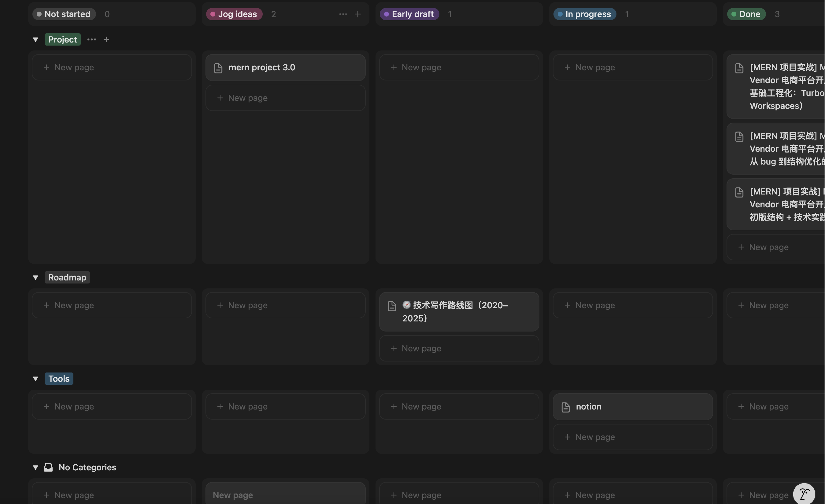Collapse the Tools group triangle
Screen dimensions: 825x504
(35, 379)
